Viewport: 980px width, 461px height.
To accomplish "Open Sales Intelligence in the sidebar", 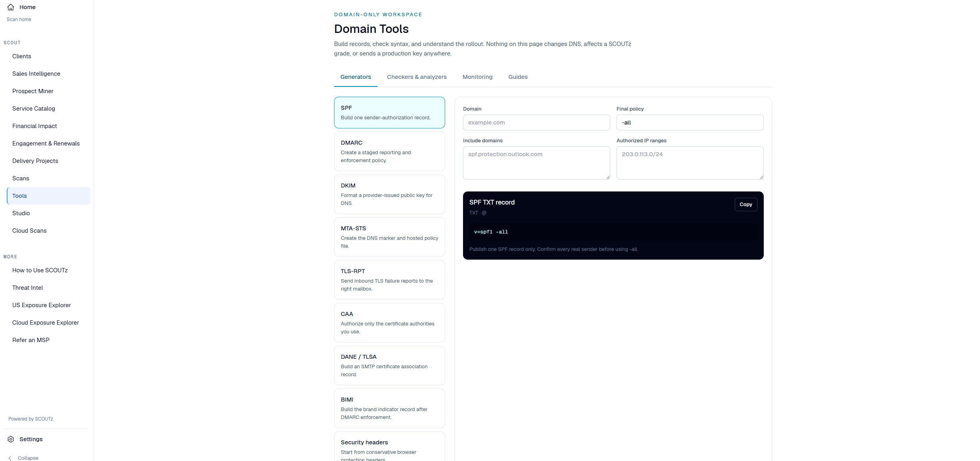I will (48, 74).
